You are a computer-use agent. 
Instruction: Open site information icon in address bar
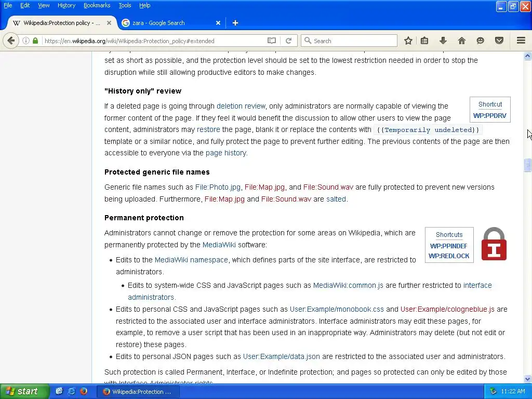(x=26, y=41)
